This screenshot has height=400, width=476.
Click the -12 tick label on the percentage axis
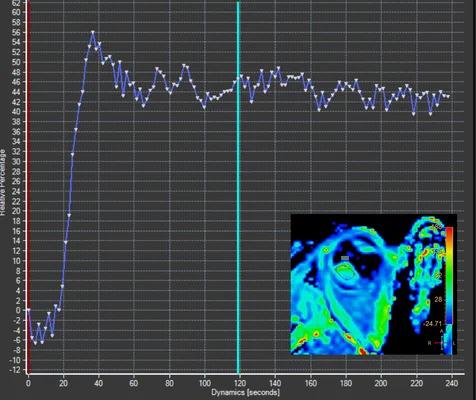(x=15, y=370)
